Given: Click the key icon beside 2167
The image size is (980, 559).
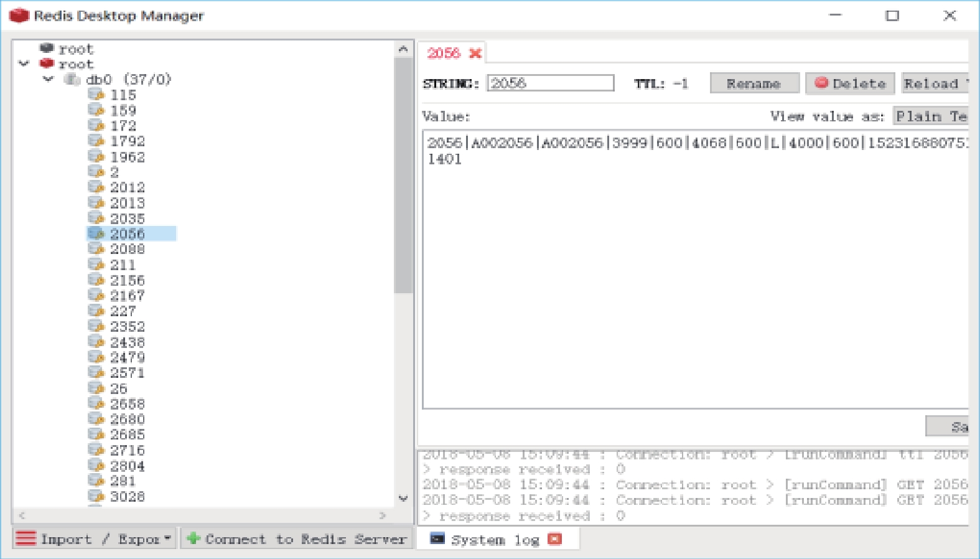Looking at the screenshot, I should pyautogui.click(x=96, y=296).
